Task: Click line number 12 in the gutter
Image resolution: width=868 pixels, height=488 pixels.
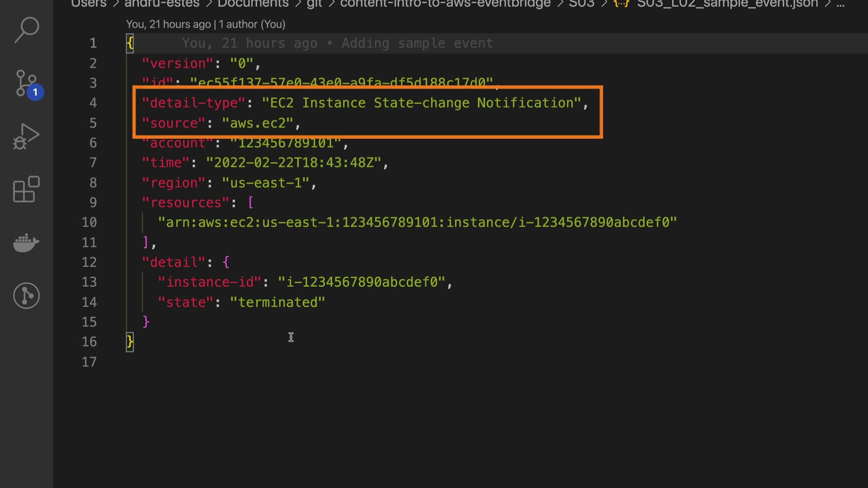Action: tap(90, 262)
